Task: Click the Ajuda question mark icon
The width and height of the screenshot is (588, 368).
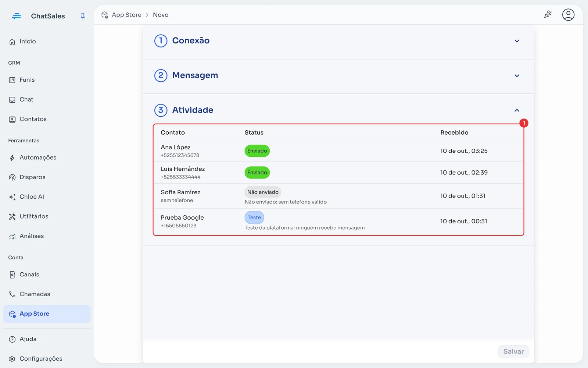Action: click(x=12, y=339)
